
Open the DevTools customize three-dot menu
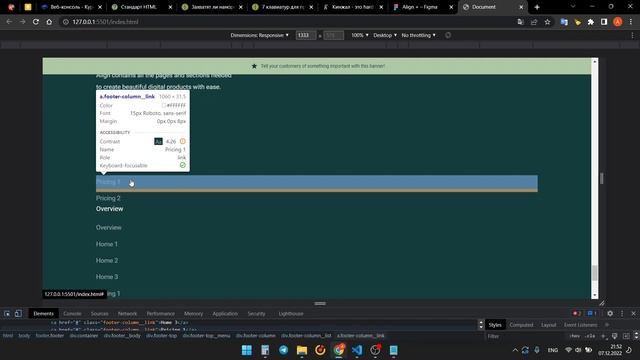click(622, 313)
